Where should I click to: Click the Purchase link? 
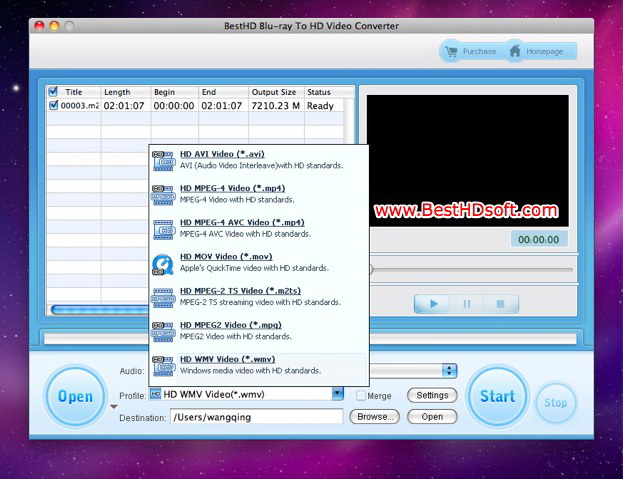point(479,51)
